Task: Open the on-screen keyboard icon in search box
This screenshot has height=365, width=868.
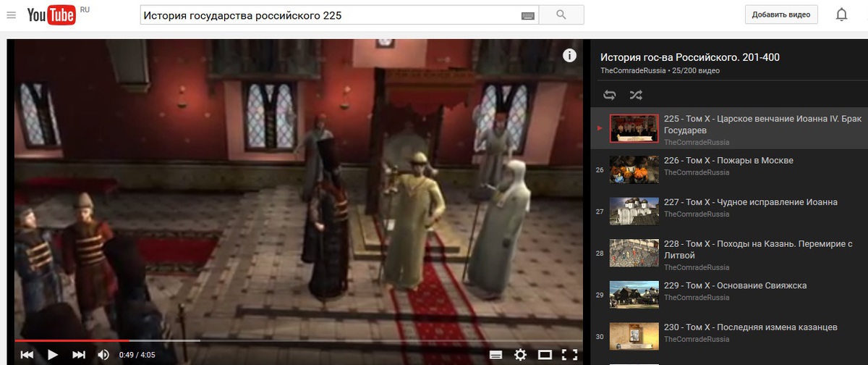Action: click(527, 15)
